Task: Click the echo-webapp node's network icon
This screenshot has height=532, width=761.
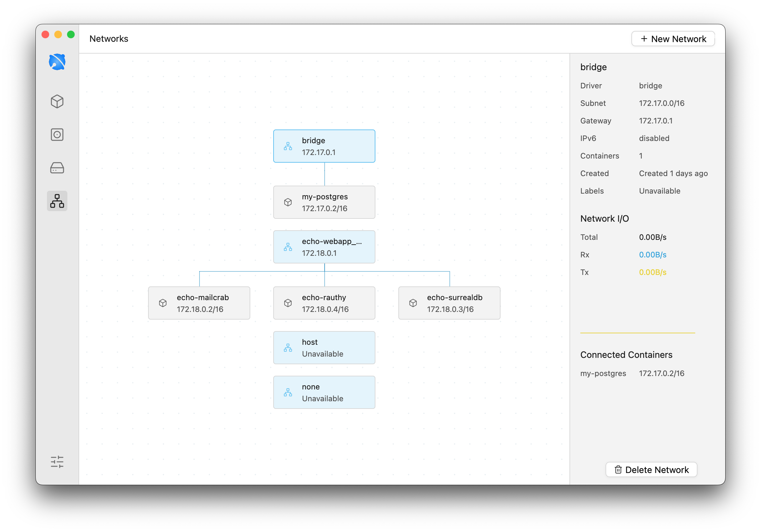Action: (x=288, y=247)
